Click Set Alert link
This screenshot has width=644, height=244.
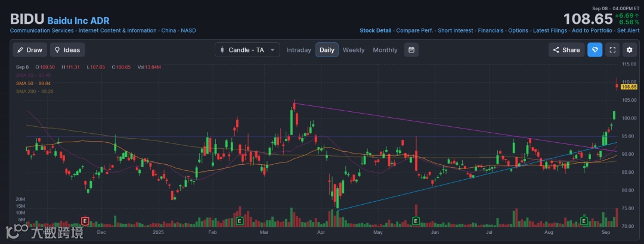tap(628, 30)
